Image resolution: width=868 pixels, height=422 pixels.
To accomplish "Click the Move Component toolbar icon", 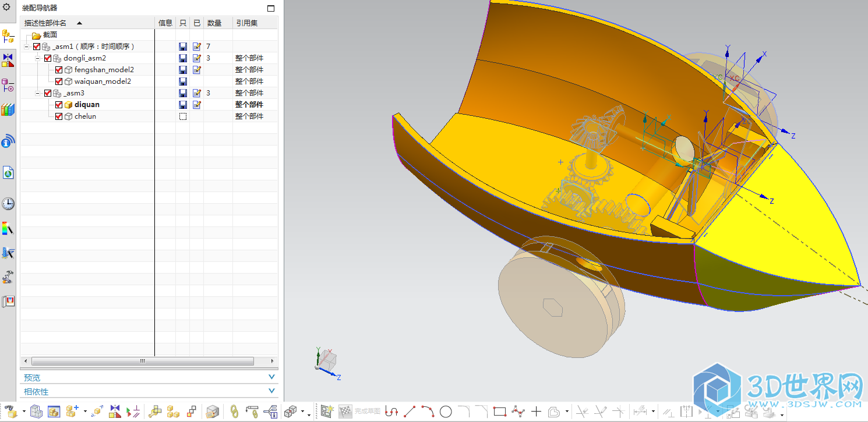I will coord(97,412).
